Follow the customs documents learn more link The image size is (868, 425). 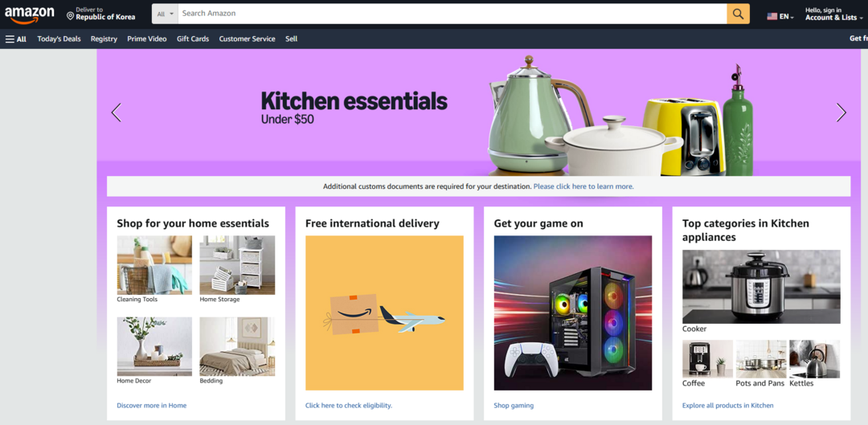(x=583, y=186)
